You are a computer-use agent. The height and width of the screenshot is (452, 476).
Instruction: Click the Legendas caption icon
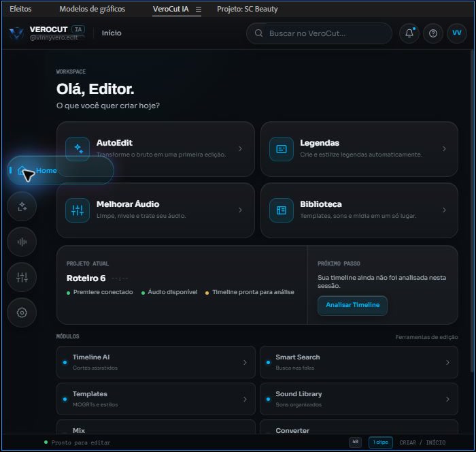click(x=282, y=149)
